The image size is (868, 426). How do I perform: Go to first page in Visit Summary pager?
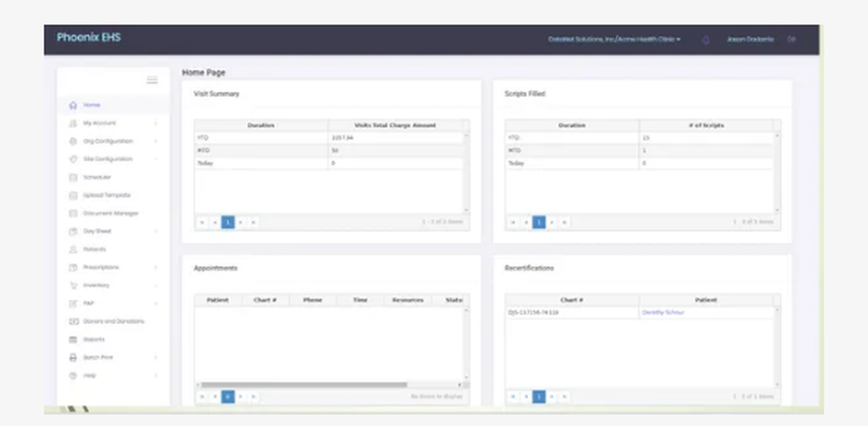[x=202, y=222]
